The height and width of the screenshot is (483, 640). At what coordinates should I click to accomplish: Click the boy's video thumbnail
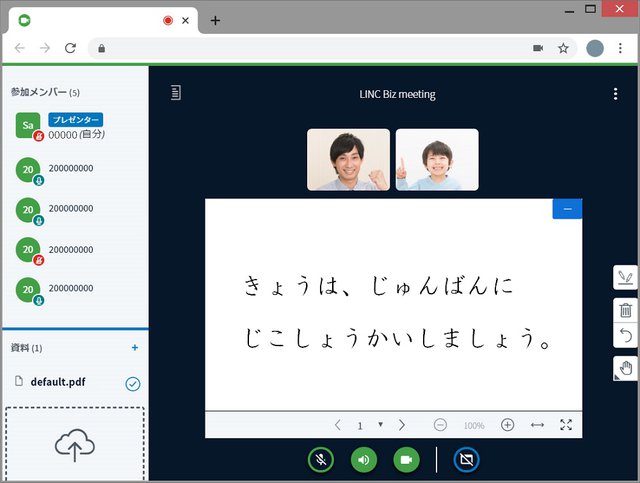click(x=437, y=160)
